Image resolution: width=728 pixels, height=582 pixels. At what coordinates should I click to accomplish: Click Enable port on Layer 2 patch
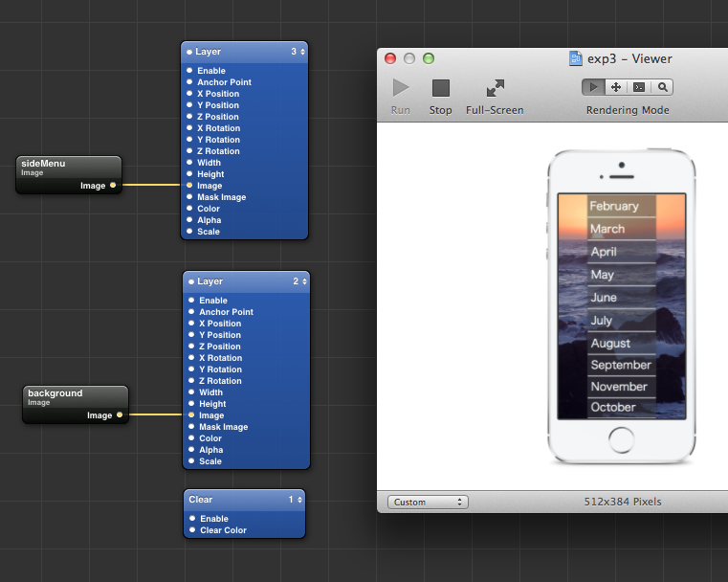(191, 300)
